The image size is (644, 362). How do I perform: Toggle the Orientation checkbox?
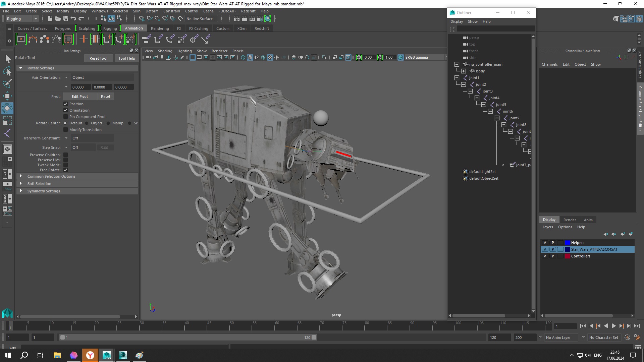click(66, 110)
